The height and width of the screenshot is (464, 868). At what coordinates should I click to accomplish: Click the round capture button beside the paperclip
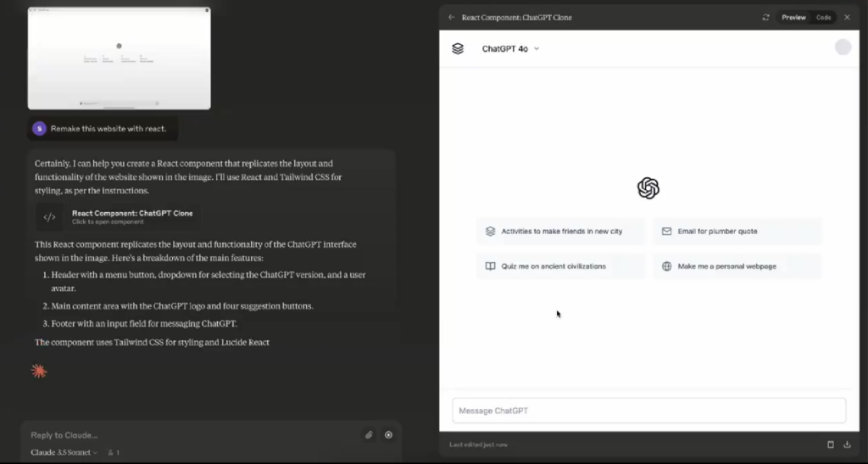(x=388, y=435)
